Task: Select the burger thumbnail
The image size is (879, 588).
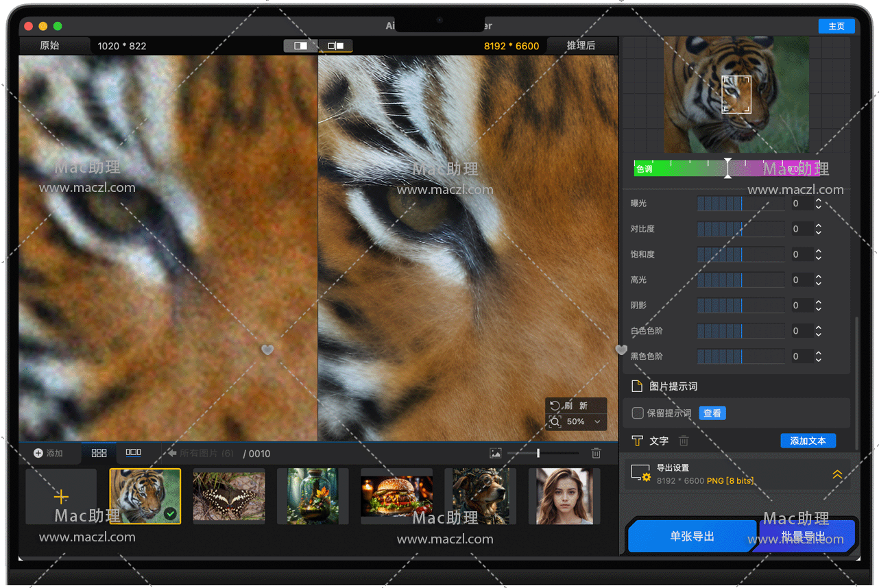Action: pyautogui.click(x=396, y=496)
